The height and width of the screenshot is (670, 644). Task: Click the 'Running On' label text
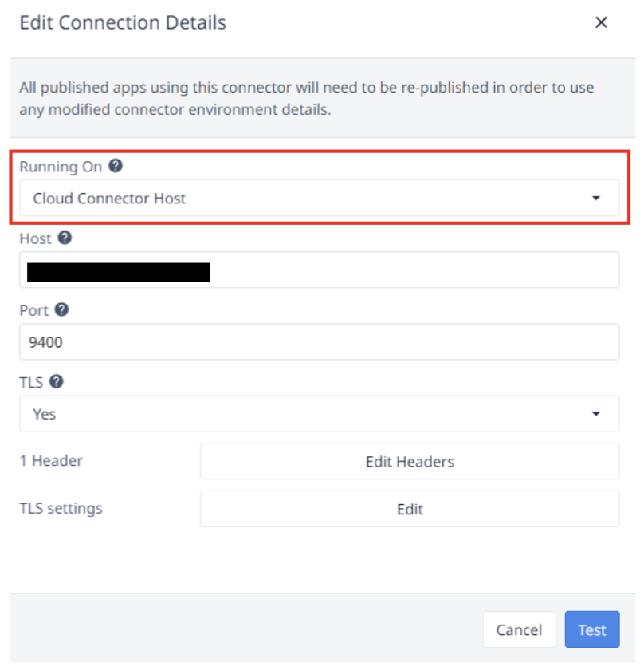(61, 167)
